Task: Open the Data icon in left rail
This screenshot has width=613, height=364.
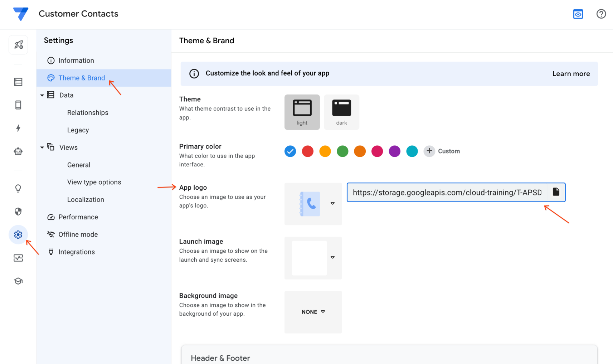Action: click(18, 82)
